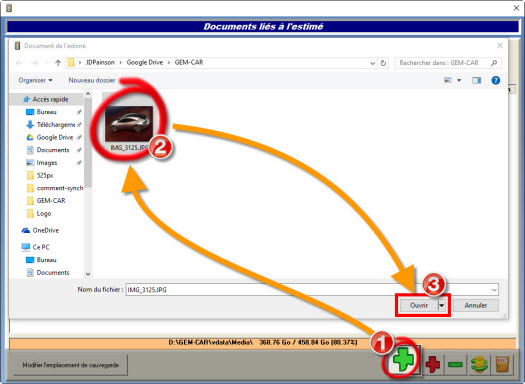Click the red plus icon in bottom toolbar
This screenshot has height=384, width=525.
tap(433, 364)
